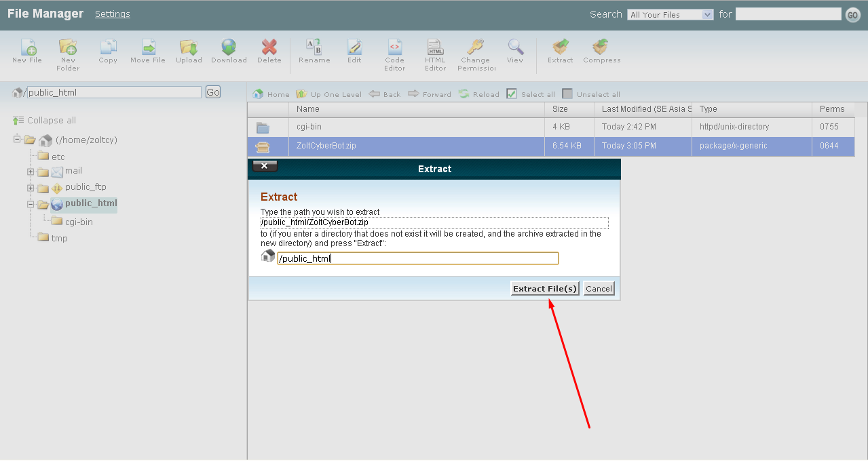The width and height of the screenshot is (868, 461).
Task: Click the cgi-bin folder icon in file list
Action: (263, 127)
